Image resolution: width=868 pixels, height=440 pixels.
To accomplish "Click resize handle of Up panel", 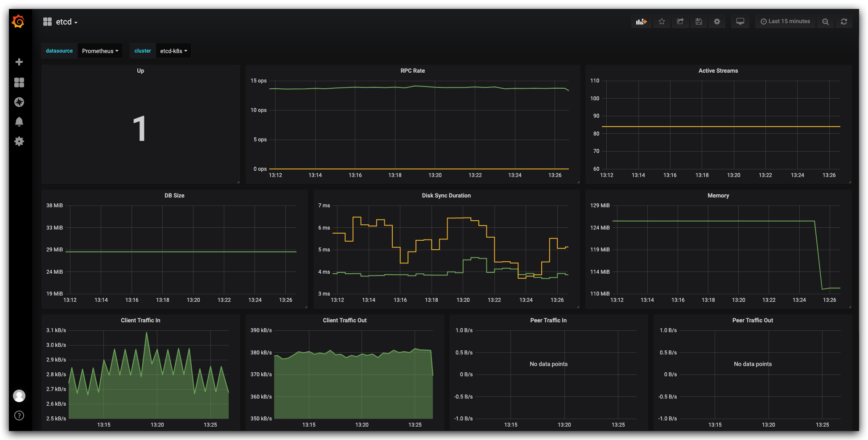I will tap(238, 182).
